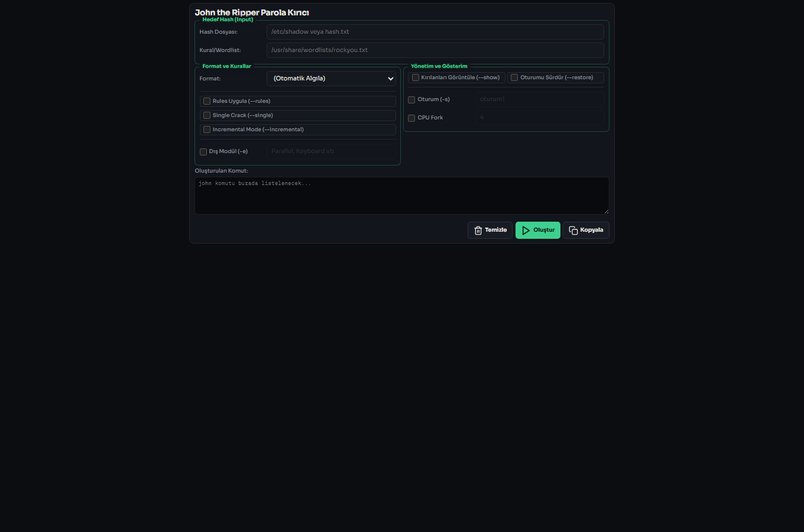Viewport: 804px width, 532px height.
Task: Click the 'Kural/Wordlist:' label
Action: (x=220, y=50)
